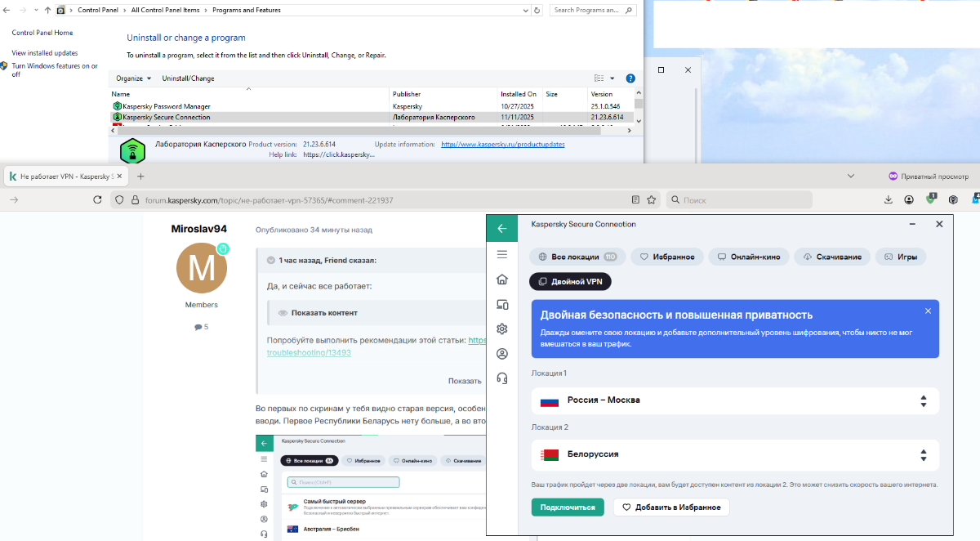Image resolution: width=980 pixels, height=541 pixels.
Task: Dismiss the blue double security banner
Action: (928, 311)
